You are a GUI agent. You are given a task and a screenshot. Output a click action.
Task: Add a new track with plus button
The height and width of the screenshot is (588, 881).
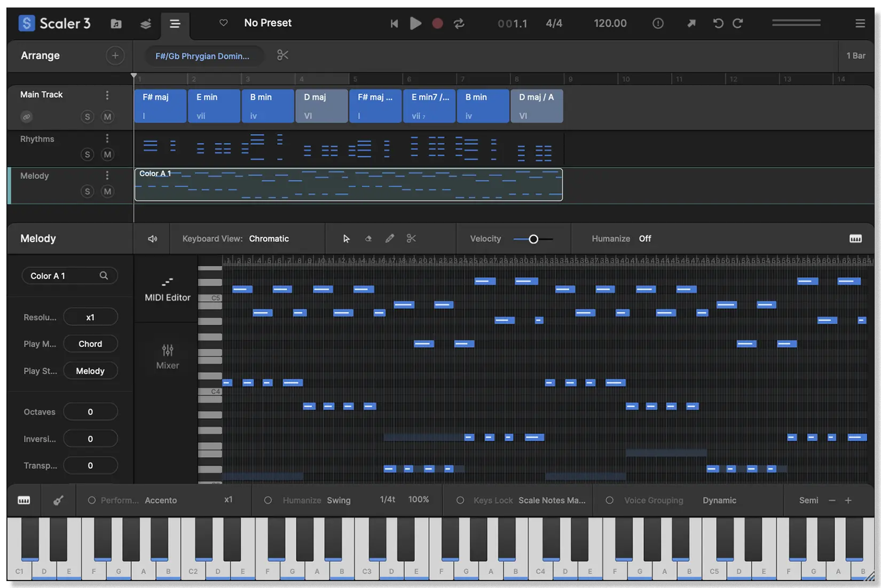click(115, 56)
